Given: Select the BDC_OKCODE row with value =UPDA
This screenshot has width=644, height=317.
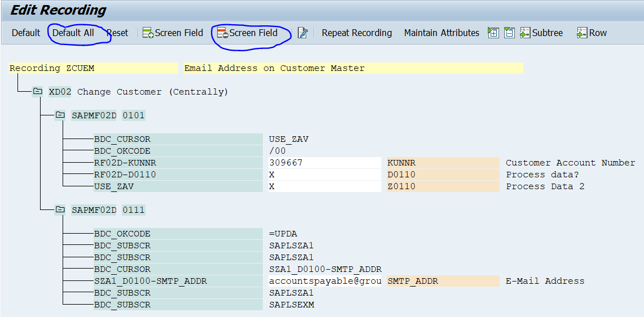Looking at the screenshot, I should click(x=178, y=234).
